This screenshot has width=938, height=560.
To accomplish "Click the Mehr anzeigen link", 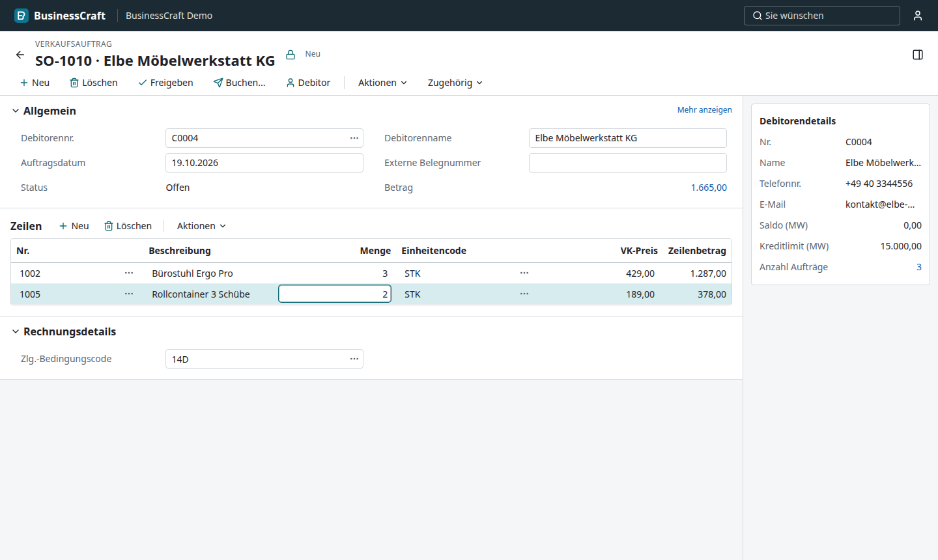I will pos(705,110).
